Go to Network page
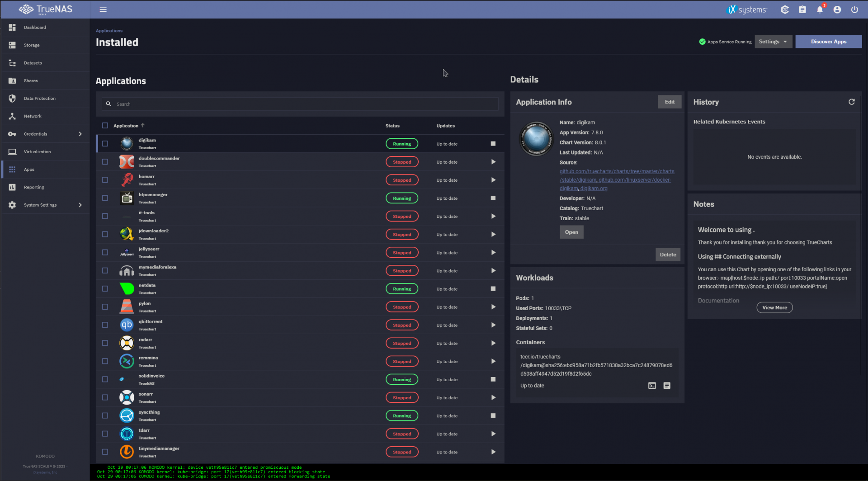The width and height of the screenshot is (868, 481). pos(45,116)
